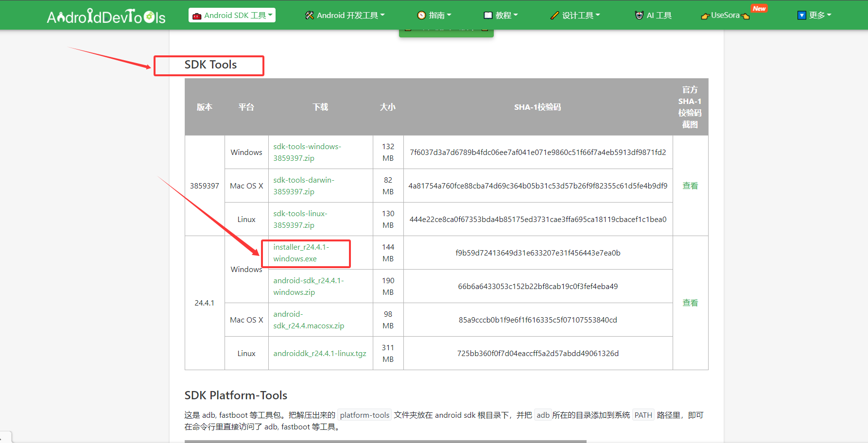Select the 下载 column header
The height and width of the screenshot is (443, 868).
click(x=321, y=107)
